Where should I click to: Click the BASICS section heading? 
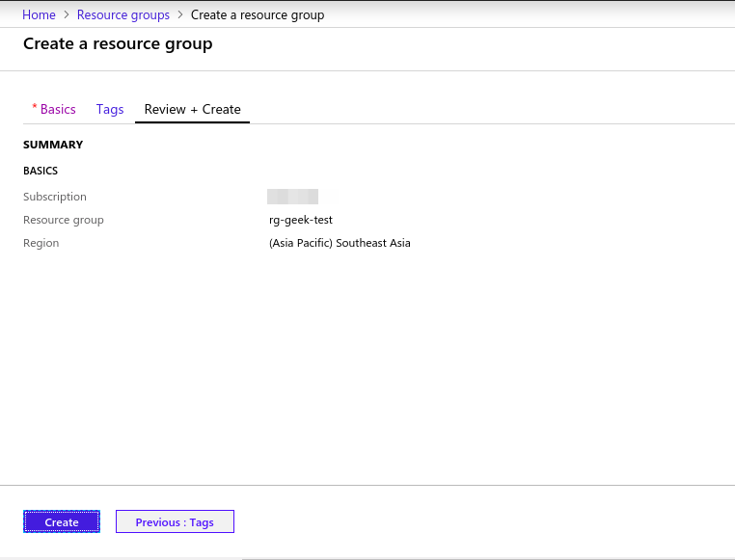41,171
